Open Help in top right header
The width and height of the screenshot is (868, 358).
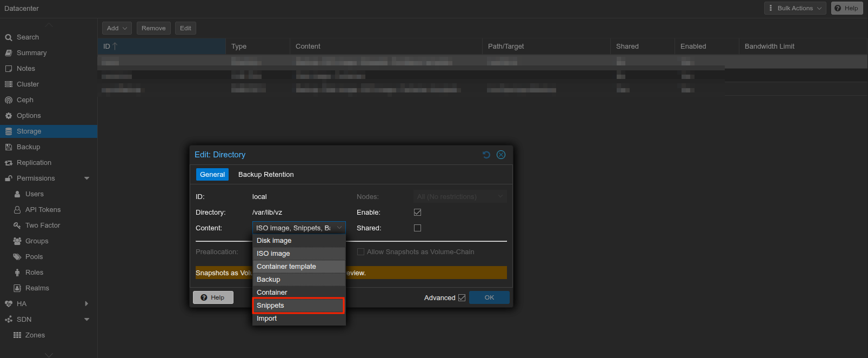tap(847, 8)
